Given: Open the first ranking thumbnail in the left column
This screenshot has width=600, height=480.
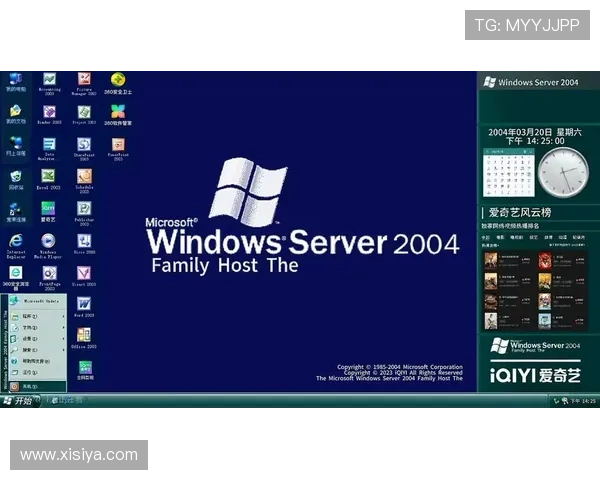Looking at the screenshot, I should pos(491,261).
